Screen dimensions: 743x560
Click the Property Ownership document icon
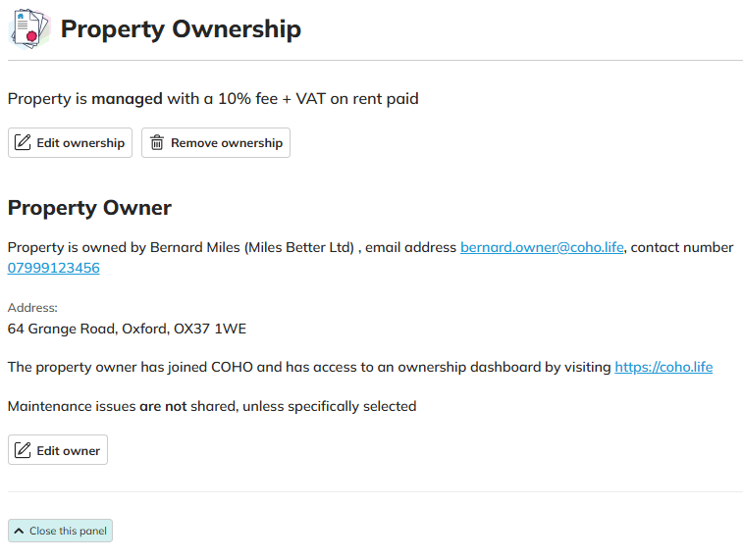(29, 28)
